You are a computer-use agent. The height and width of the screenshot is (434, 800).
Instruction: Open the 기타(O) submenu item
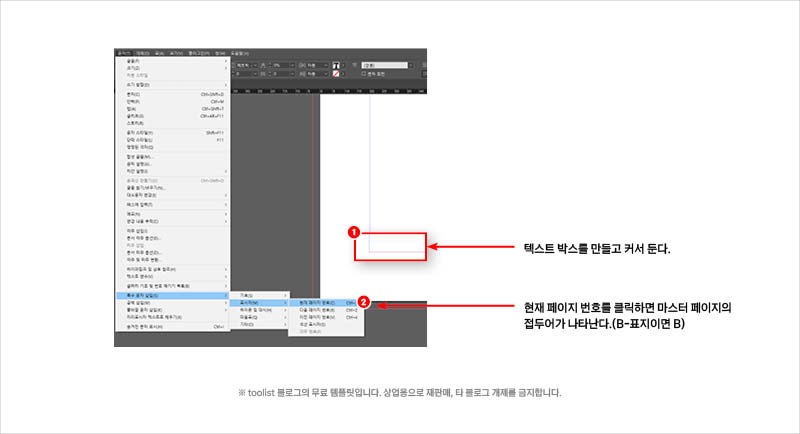pyautogui.click(x=260, y=324)
